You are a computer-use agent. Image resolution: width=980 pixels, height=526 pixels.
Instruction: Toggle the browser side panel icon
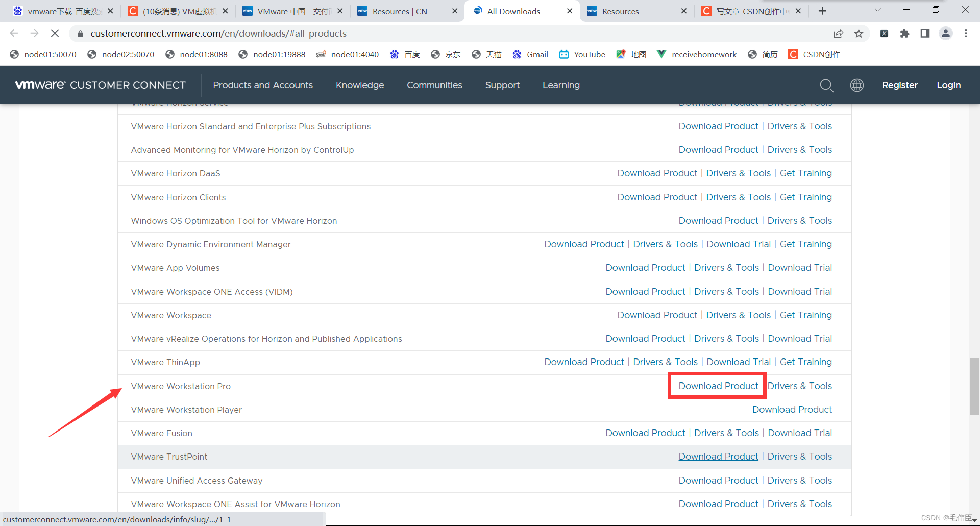925,33
